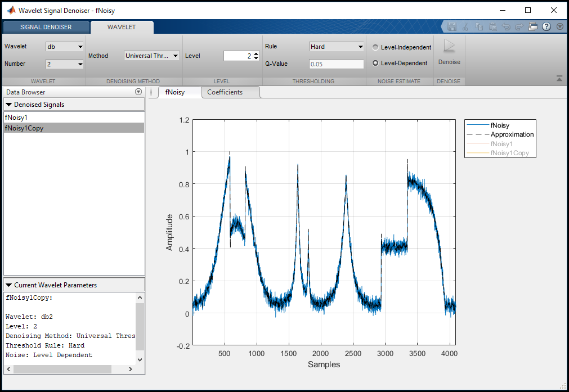The height and width of the screenshot is (392, 569).
Task: Open the Data Browser panel options menu
Action: tap(138, 92)
